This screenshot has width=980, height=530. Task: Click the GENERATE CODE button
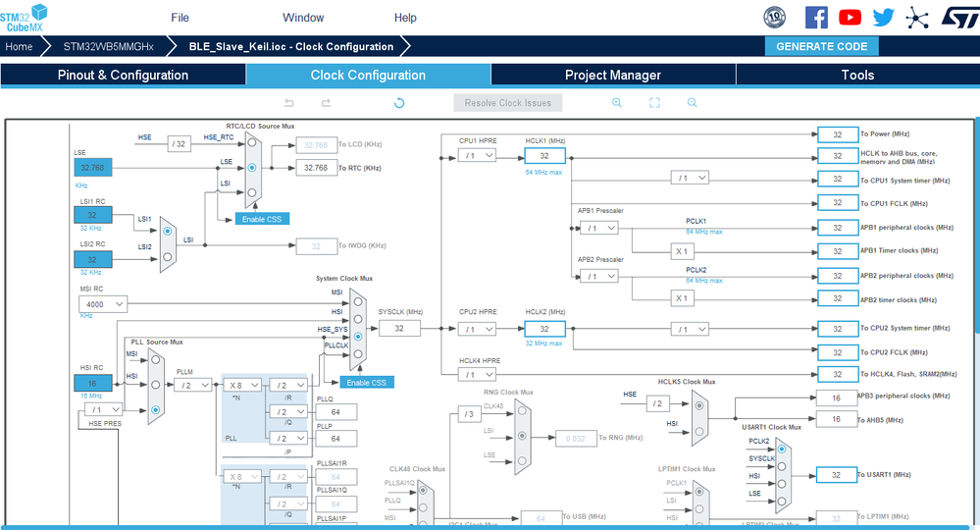821,46
